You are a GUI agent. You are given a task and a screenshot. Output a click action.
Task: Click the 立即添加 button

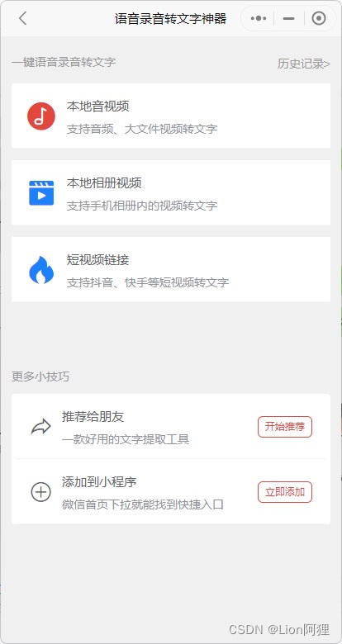click(285, 491)
